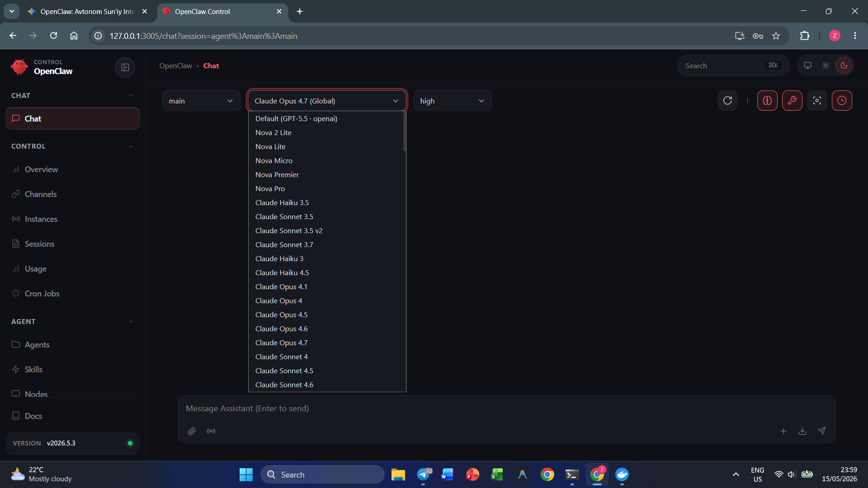868x488 pixels.
Task: Open File Explorer from taskbar
Action: 398,474
